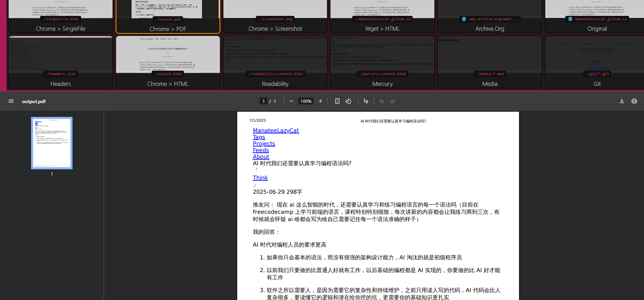Open the Think tag link
The image size is (644, 300).
tap(260, 178)
